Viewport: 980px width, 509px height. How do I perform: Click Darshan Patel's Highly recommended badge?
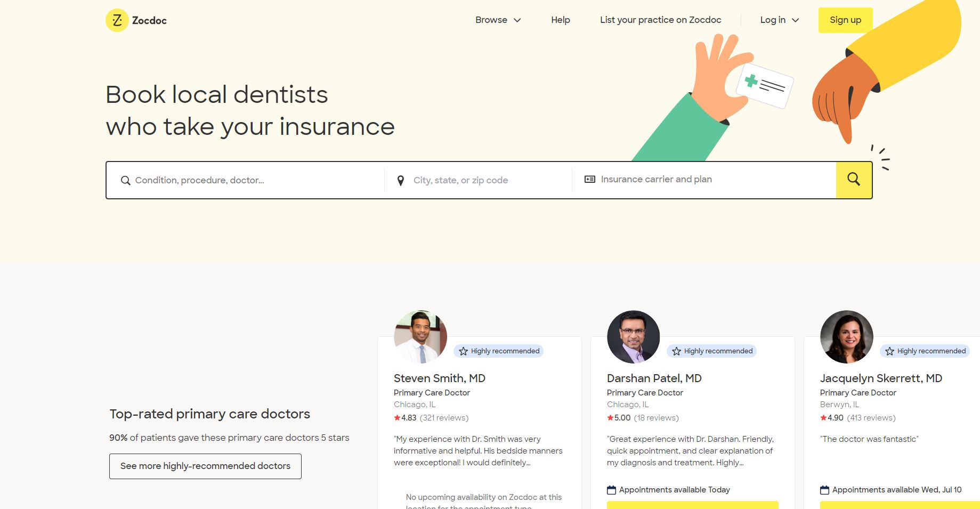(x=711, y=351)
